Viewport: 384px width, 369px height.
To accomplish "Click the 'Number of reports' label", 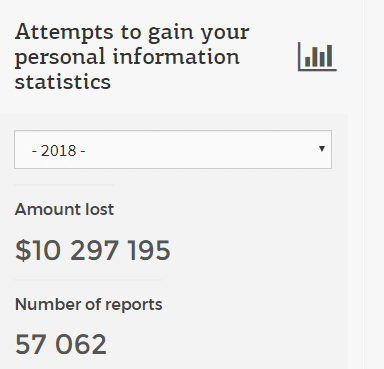I will pos(89,305).
